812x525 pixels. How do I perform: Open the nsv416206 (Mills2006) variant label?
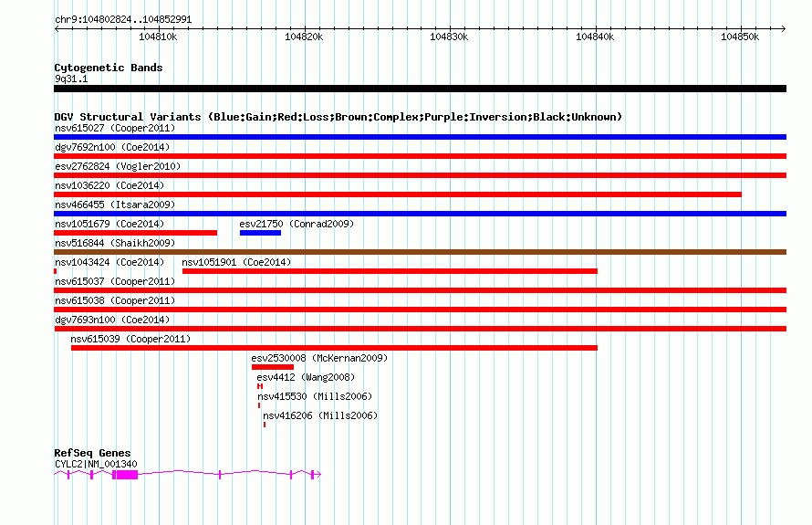[320, 415]
